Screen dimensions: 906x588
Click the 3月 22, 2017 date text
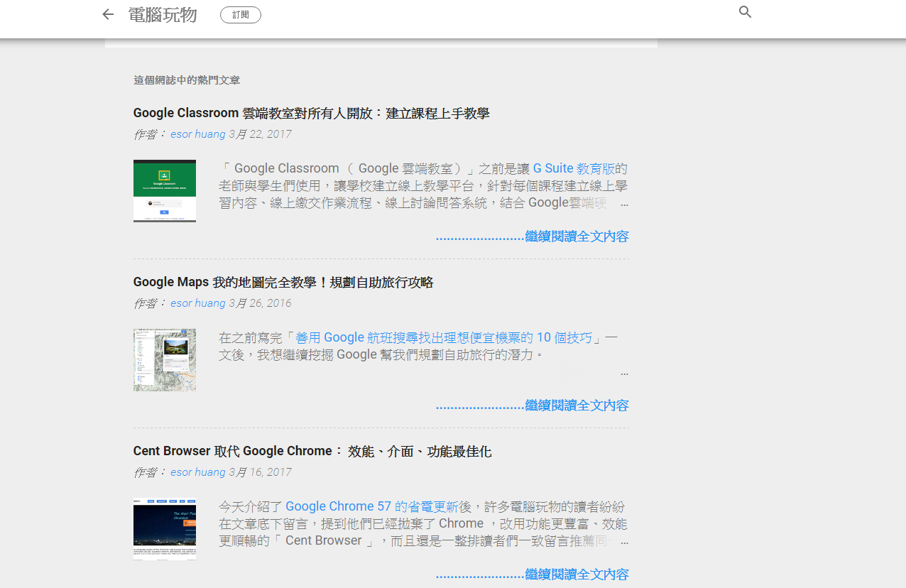point(260,134)
